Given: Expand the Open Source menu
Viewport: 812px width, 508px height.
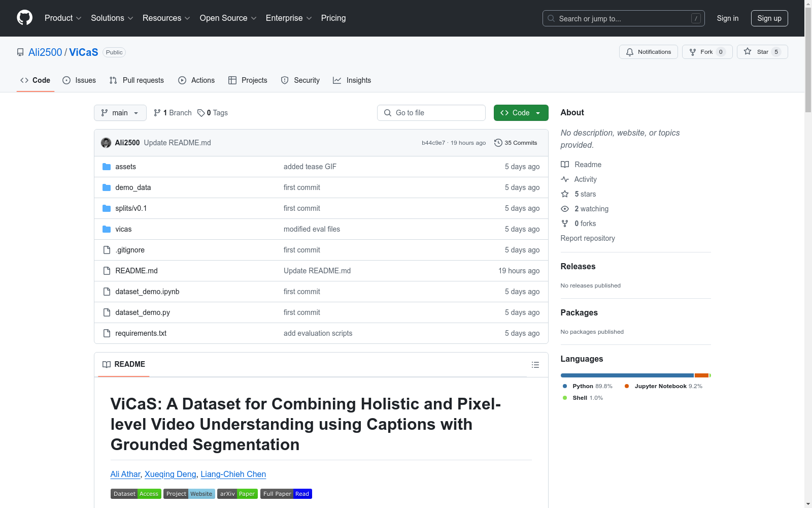Looking at the screenshot, I should pyautogui.click(x=228, y=18).
